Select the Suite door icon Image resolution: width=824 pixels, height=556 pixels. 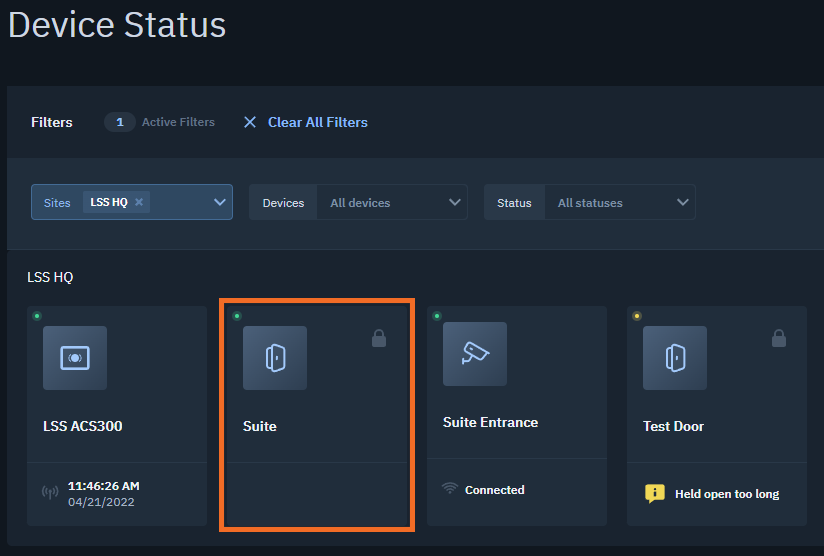coord(275,358)
